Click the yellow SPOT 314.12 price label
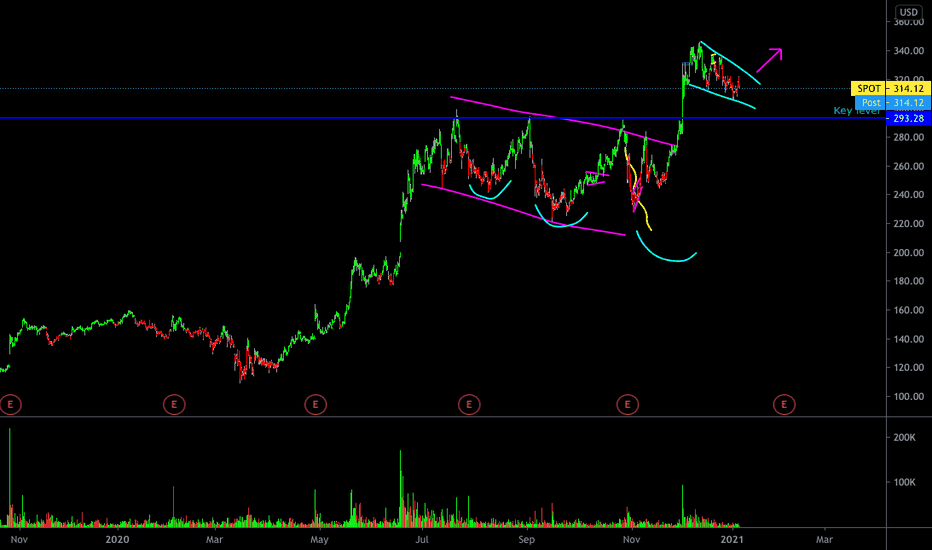The image size is (932, 550). pyautogui.click(x=890, y=89)
